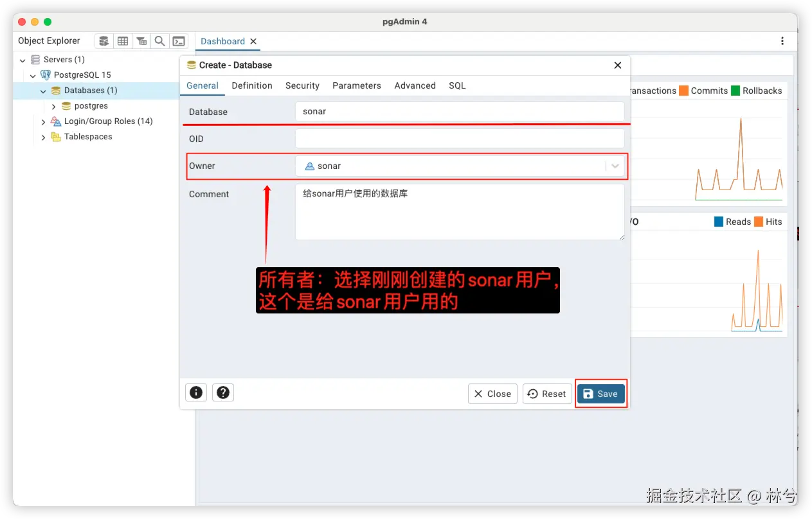Expand Login/Group Roles (14) node
Image resolution: width=812 pixels, height=519 pixels.
click(43, 121)
